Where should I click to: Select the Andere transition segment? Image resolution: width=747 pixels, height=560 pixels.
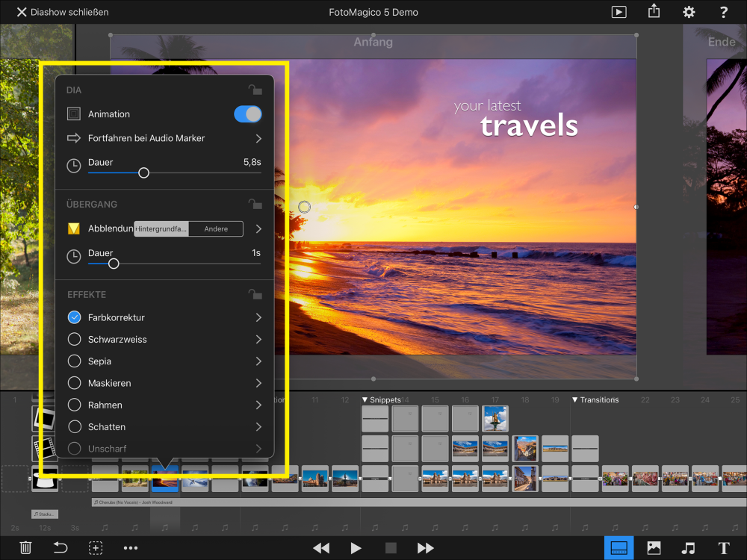click(x=216, y=229)
